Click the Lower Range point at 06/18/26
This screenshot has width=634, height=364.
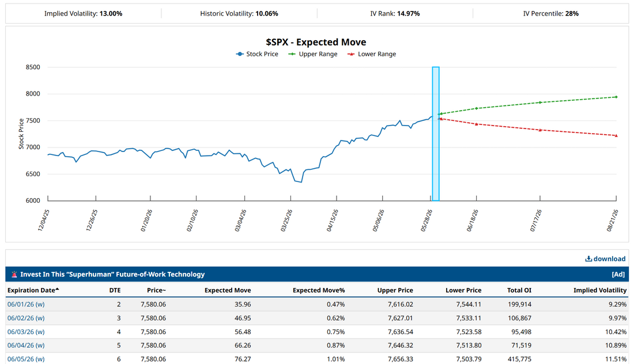coord(476,124)
